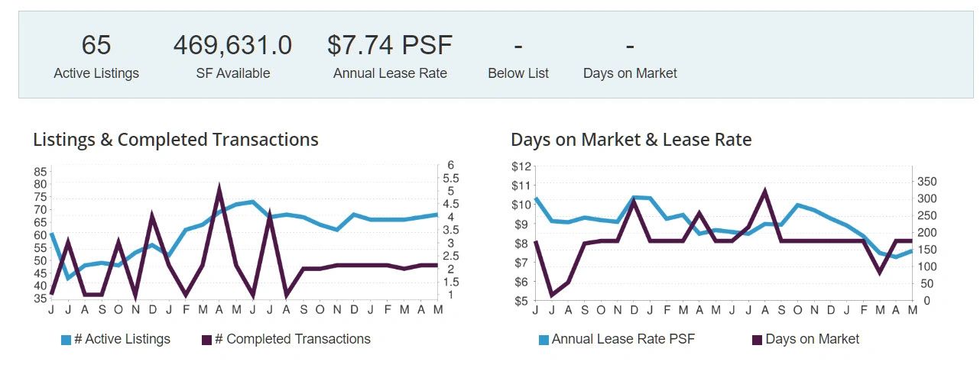Viewport: 980px width, 368px height.
Task: Click "Days on Market" label in summary bar
Action: pyautogui.click(x=630, y=73)
